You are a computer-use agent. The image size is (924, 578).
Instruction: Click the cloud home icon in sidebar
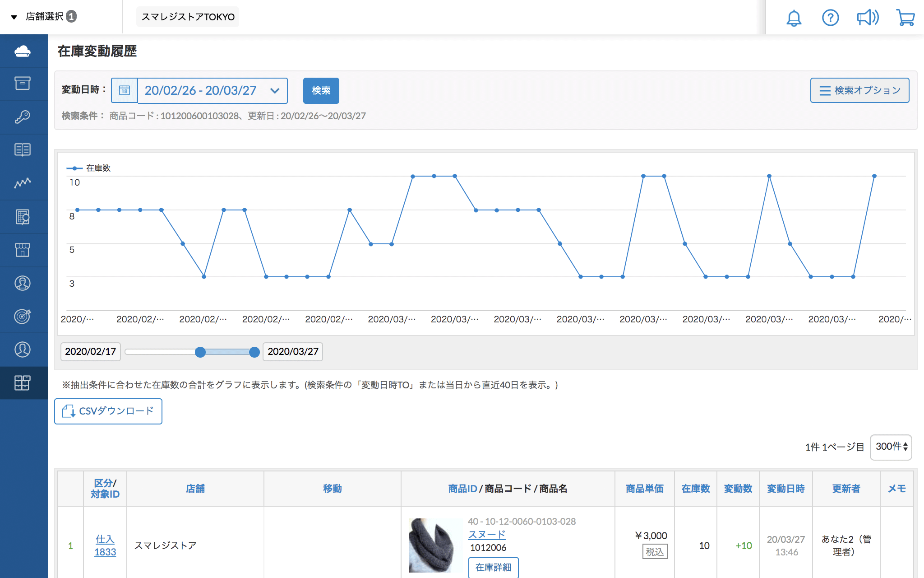23,51
